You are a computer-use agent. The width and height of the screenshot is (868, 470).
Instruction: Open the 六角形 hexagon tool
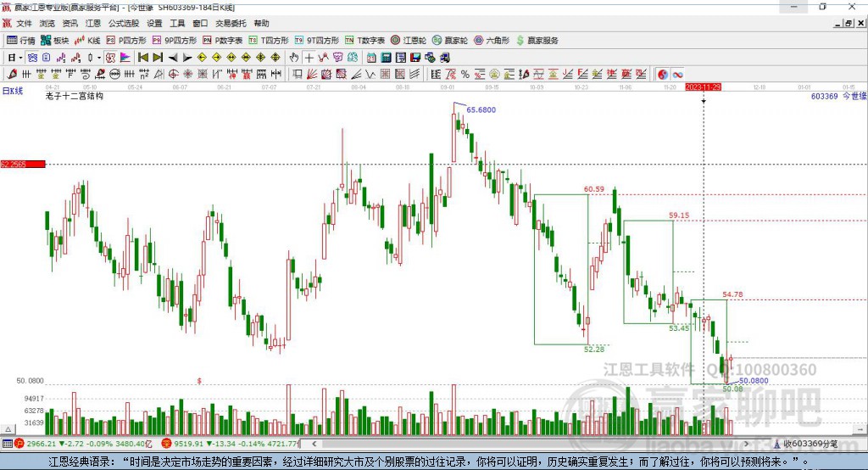coord(492,41)
